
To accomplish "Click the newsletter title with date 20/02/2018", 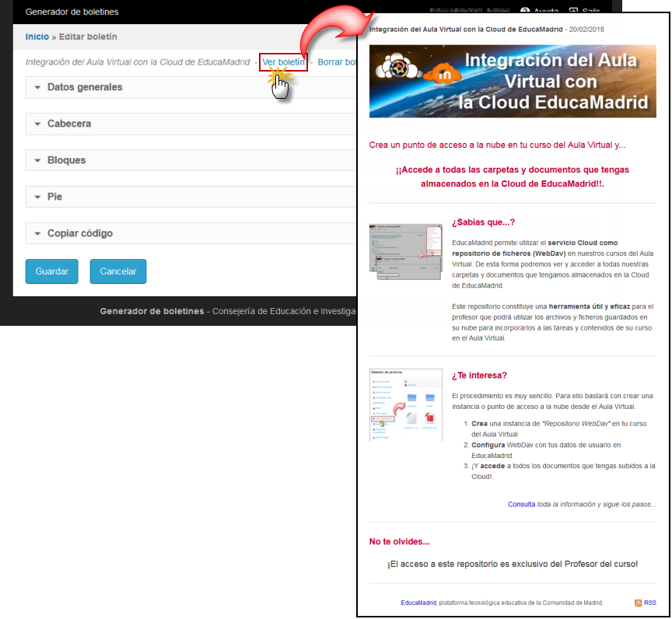I will click(487, 30).
